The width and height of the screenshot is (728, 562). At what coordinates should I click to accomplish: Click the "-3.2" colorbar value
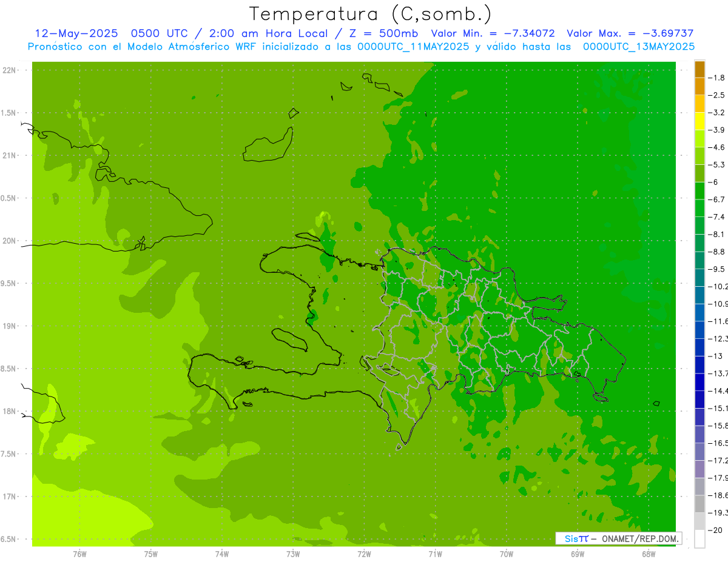(717, 112)
